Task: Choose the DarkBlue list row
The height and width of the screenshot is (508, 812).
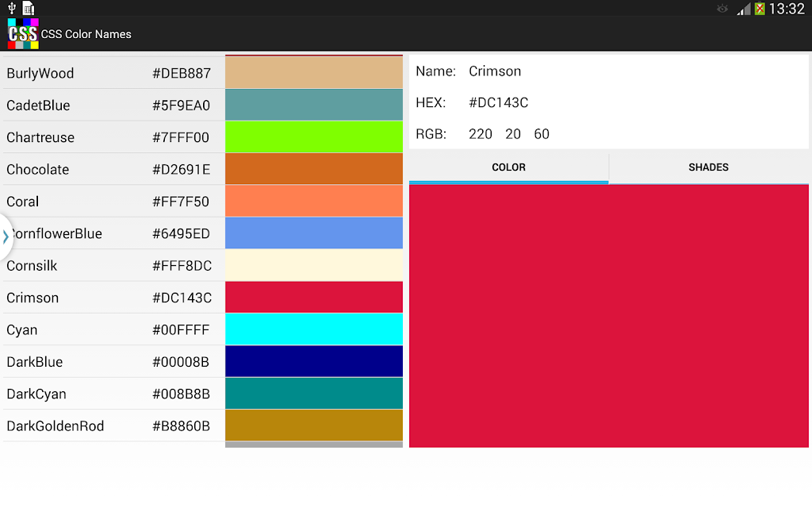Action: pos(203,361)
